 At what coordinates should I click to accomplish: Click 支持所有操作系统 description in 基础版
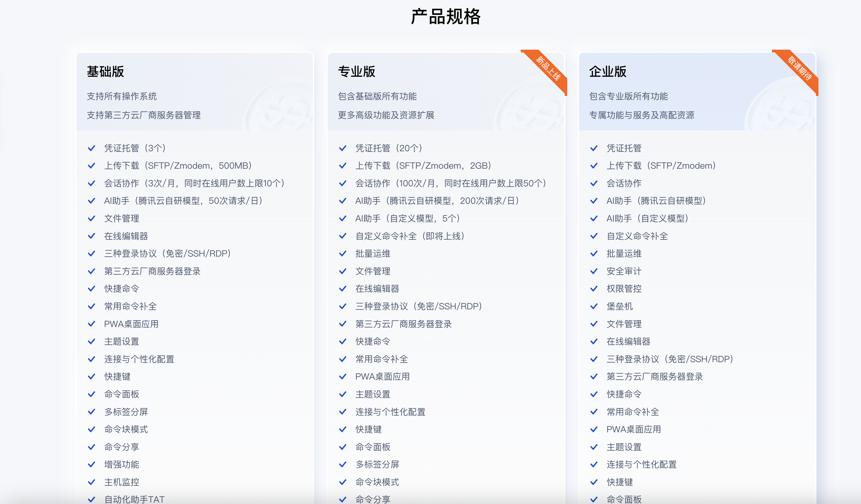pyautogui.click(x=122, y=96)
